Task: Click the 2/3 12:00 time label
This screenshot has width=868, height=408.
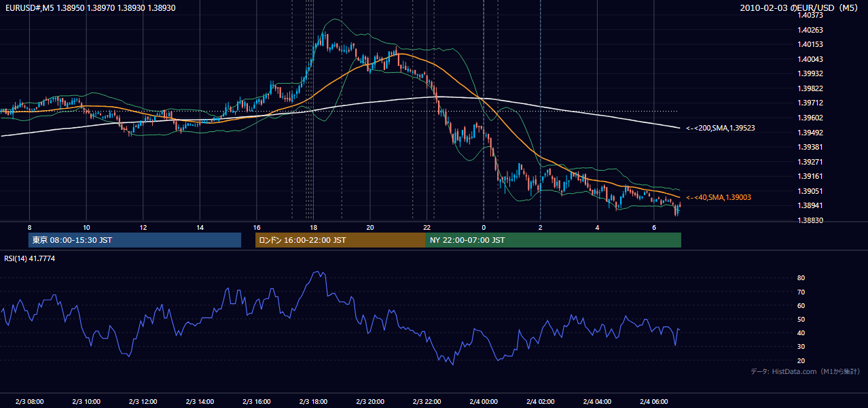Action: point(143,401)
